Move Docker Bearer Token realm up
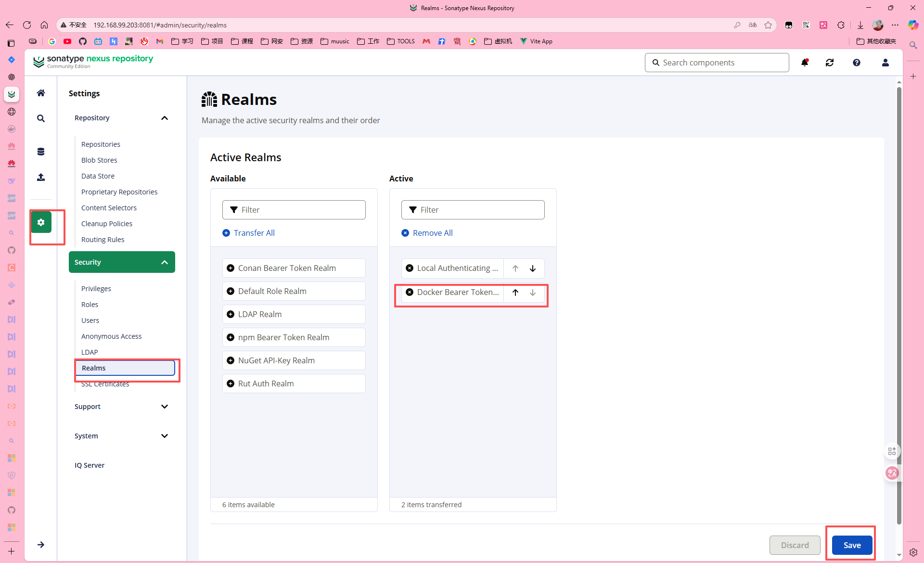The image size is (924, 563). 515,292
